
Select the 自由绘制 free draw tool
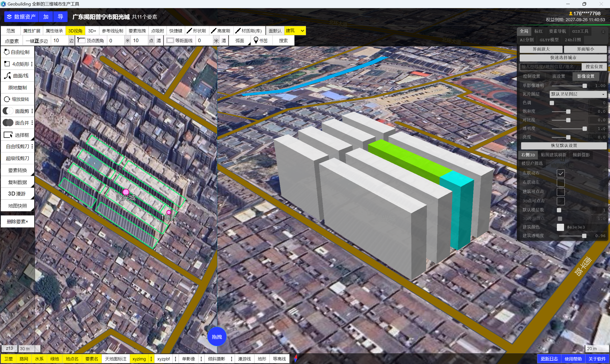[x=17, y=52]
